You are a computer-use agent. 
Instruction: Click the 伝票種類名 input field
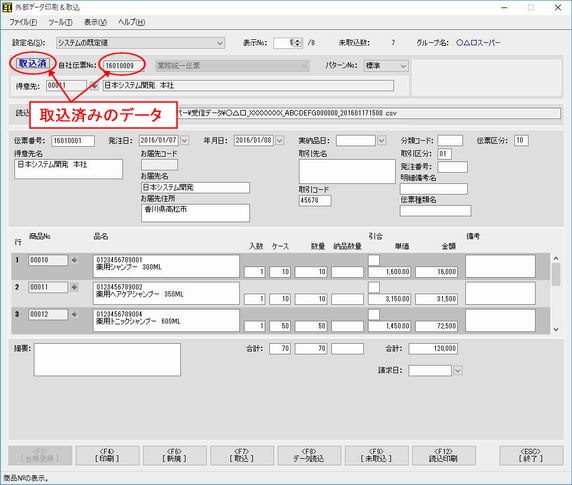coord(436,211)
